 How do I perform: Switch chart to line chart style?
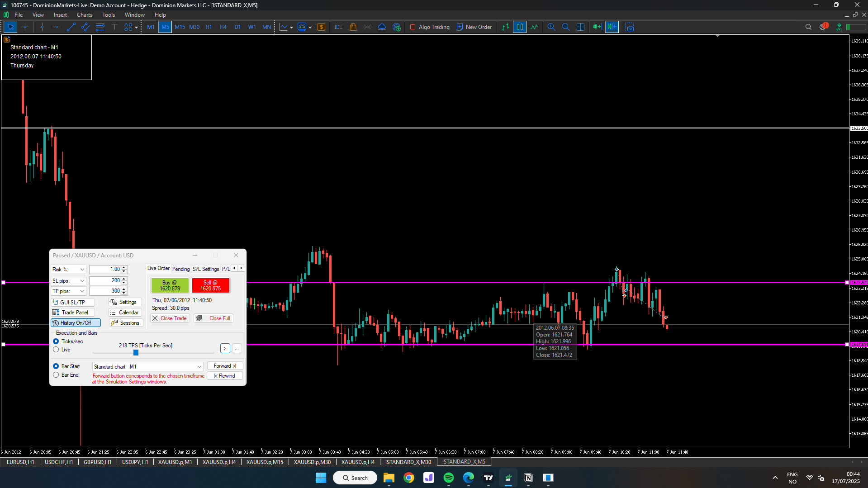pos(534,27)
